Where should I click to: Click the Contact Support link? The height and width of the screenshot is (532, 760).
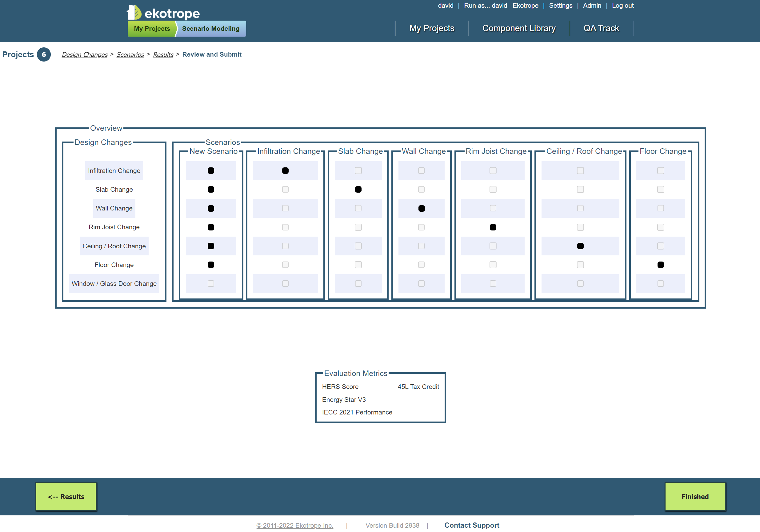point(472,525)
